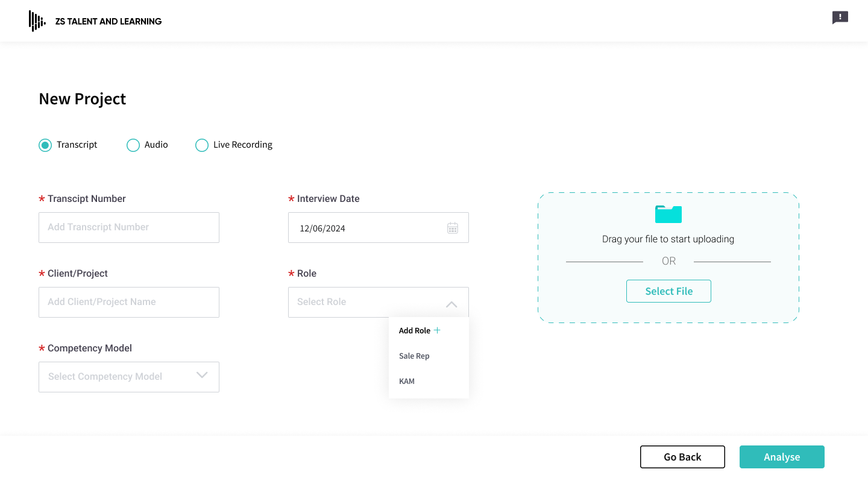Click the ZS Talent and Learning logo icon
868x478 pixels.
(37, 21)
